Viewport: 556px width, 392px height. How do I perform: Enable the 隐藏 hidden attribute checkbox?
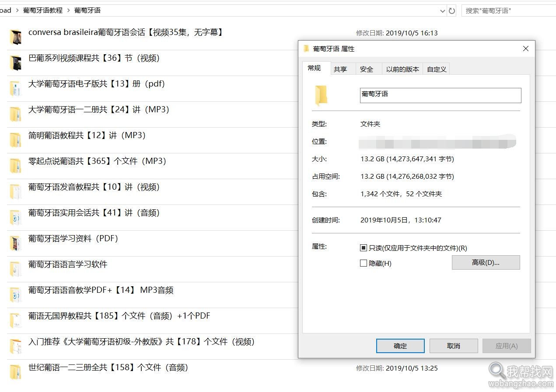363,263
